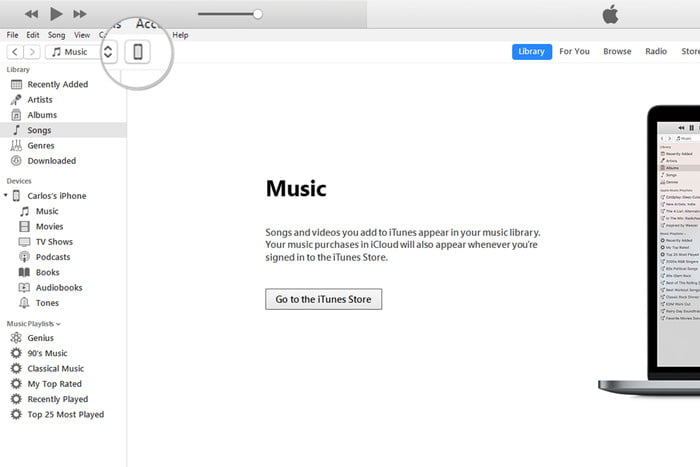Click the media picker up-down arrows

coord(108,52)
